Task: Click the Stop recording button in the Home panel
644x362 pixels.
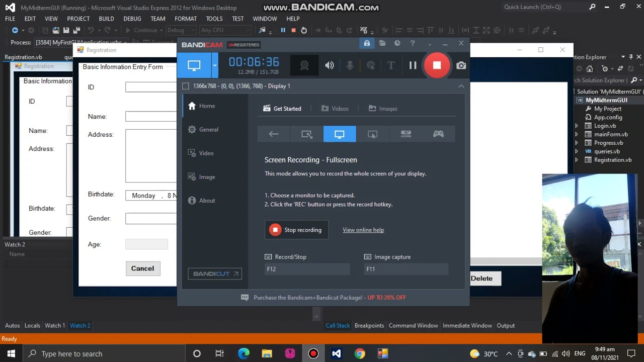Action: [296, 230]
